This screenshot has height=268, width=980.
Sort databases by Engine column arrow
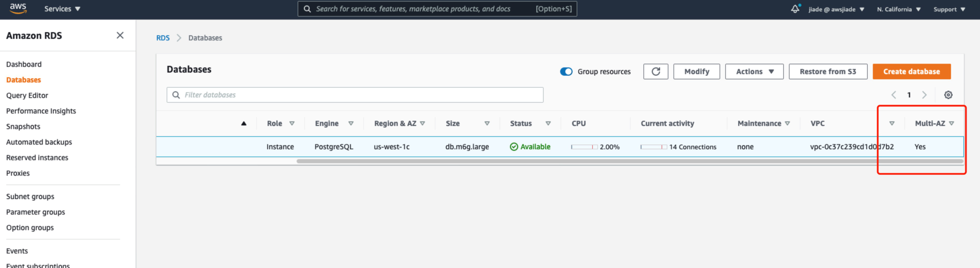click(351, 123)
